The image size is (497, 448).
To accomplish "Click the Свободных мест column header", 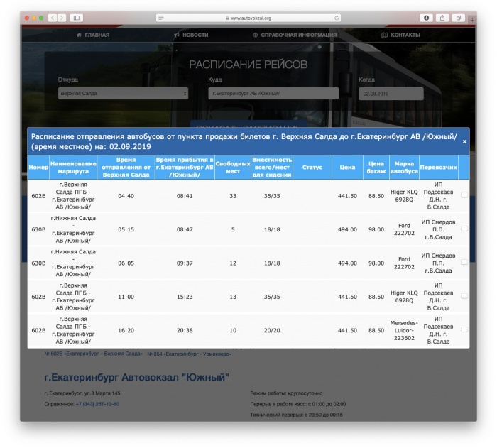I will [233, 168].
